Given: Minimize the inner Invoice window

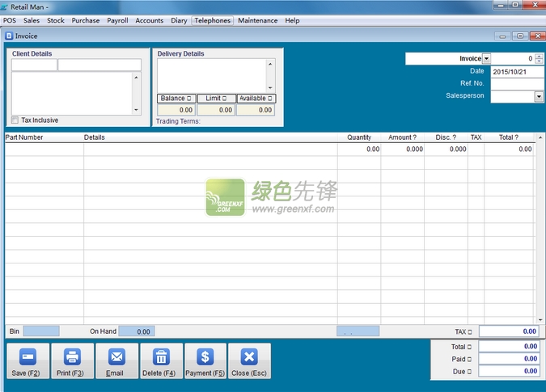Looking at the screenshot, I should (x=502, y=36).
